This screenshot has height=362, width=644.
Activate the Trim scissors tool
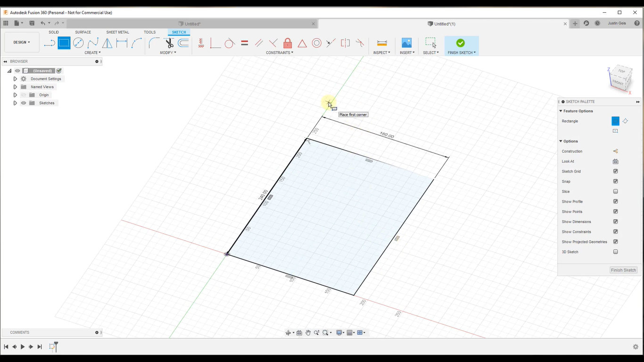pyautogui.click(x=169, y=43)
